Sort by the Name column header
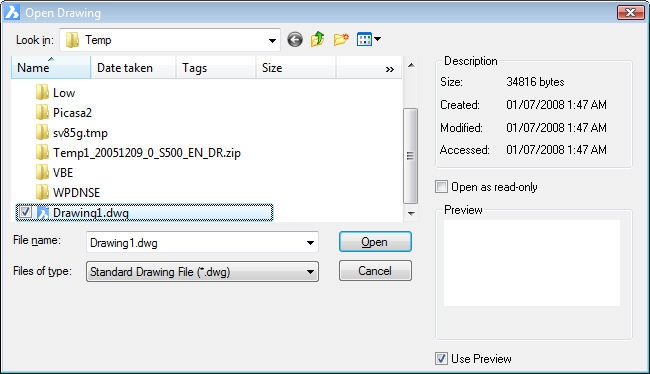650x374 pixels. 51,68
